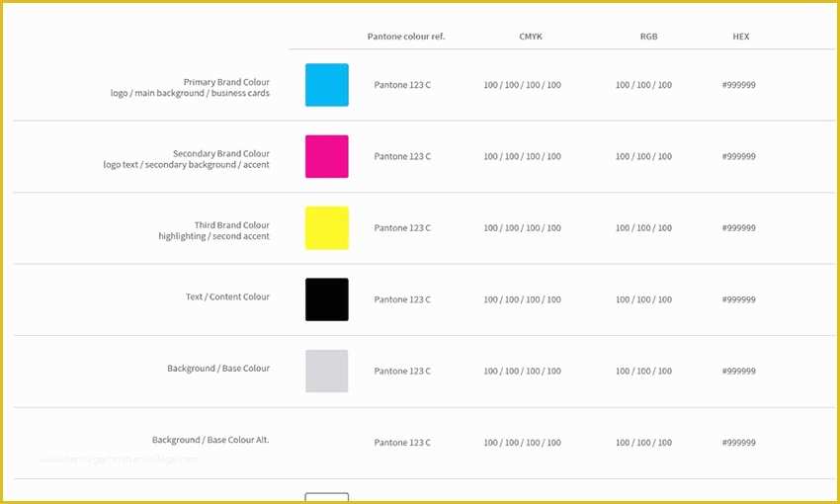Click 'Pantone 123 C' in Third Brand Colour row

[402, 228]
